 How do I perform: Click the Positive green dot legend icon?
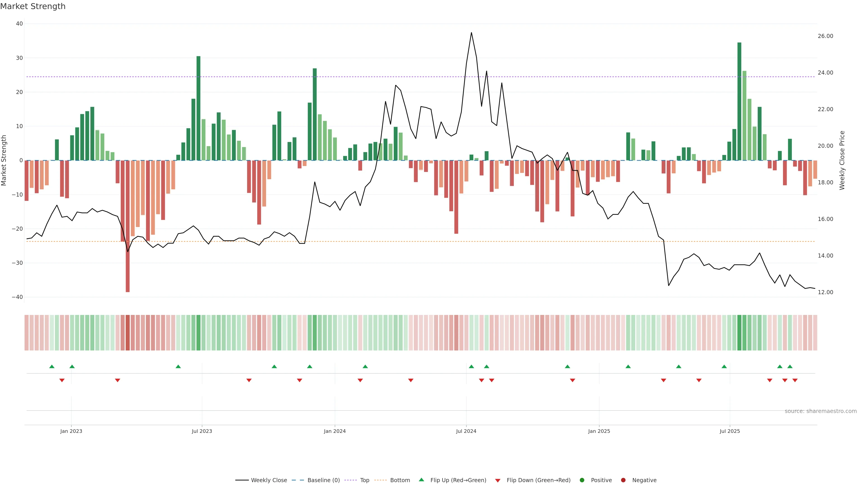[x=582, y=480]
